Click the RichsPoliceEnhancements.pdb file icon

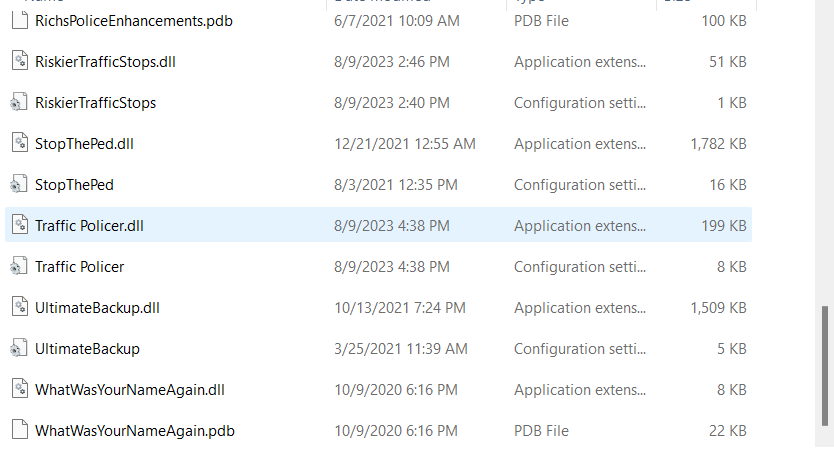19,20
